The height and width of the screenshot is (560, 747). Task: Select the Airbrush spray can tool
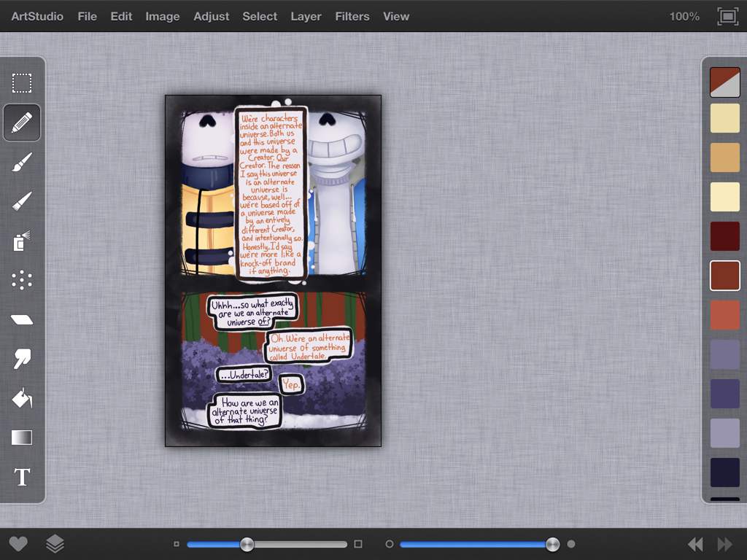(22, 241)
